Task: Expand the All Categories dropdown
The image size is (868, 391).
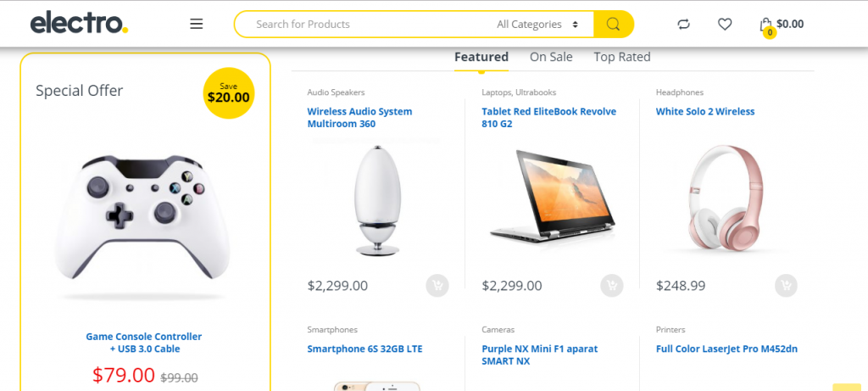Action: (x=537, y=25)
